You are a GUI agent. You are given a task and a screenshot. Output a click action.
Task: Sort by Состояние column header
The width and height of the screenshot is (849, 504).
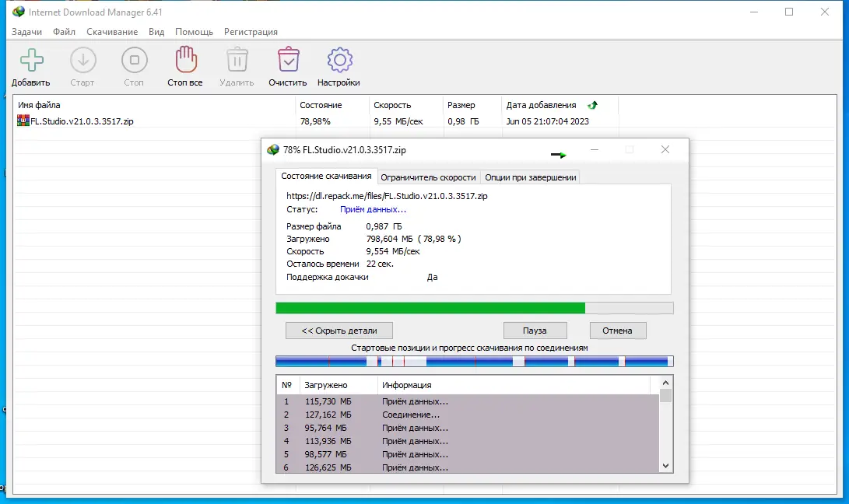tap(332, 105)
